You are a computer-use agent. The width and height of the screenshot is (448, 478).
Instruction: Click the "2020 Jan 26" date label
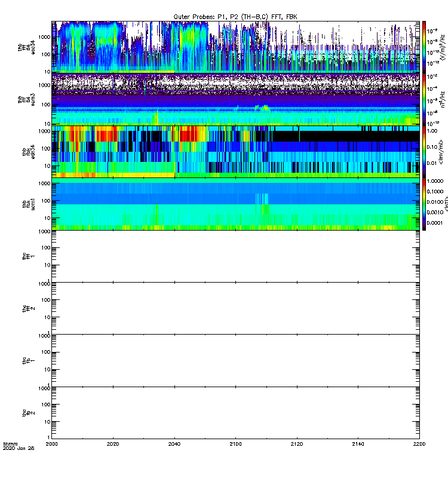(19, 448)
